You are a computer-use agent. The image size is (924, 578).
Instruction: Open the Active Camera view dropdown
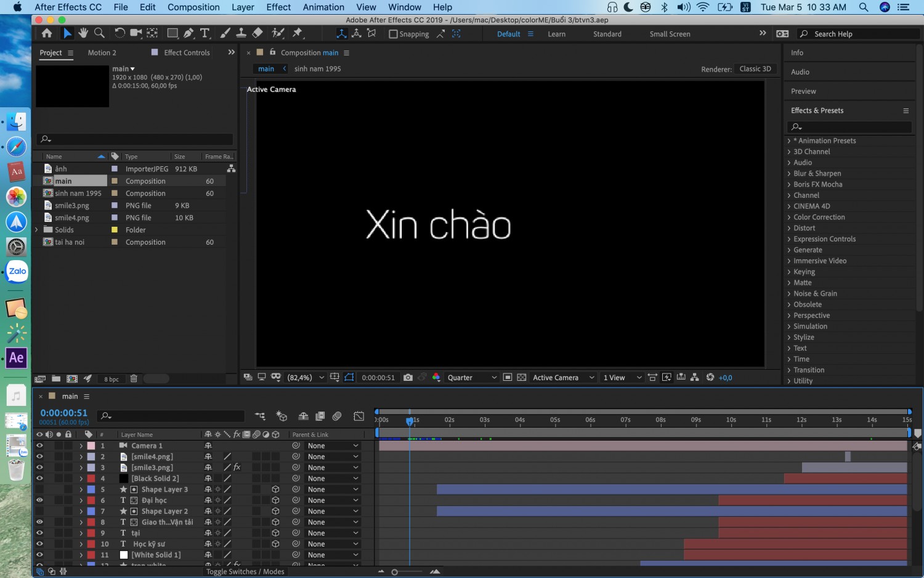(563, 378)
